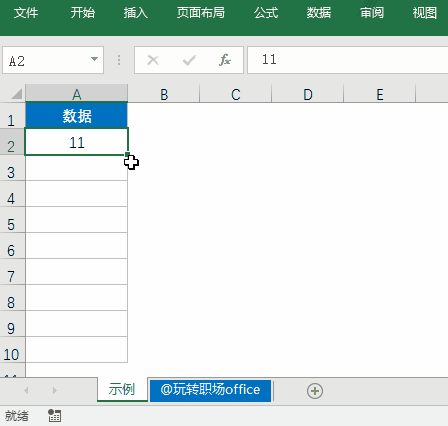The height and width of the screenshot is (426, 448).
Task: Select row 3 header
Action: point(12,168)
